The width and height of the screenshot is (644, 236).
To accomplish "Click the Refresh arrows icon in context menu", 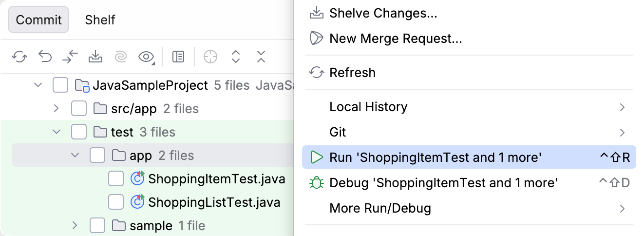I will tap(317, 73).
